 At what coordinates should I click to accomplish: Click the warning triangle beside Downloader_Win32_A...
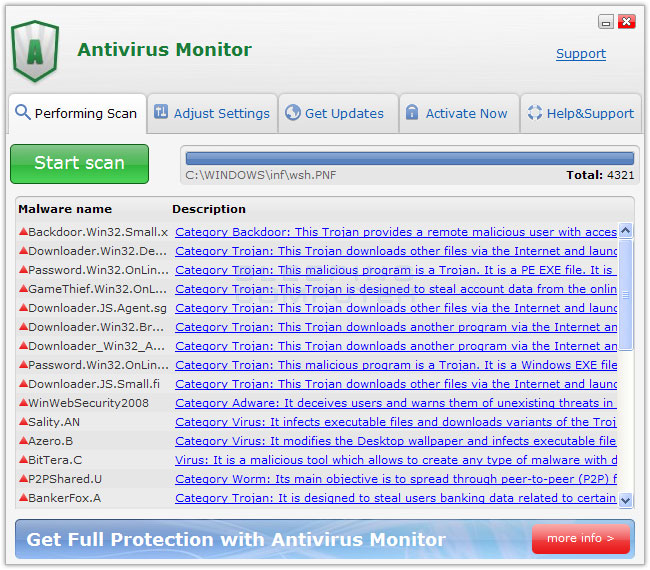(23, 345)
